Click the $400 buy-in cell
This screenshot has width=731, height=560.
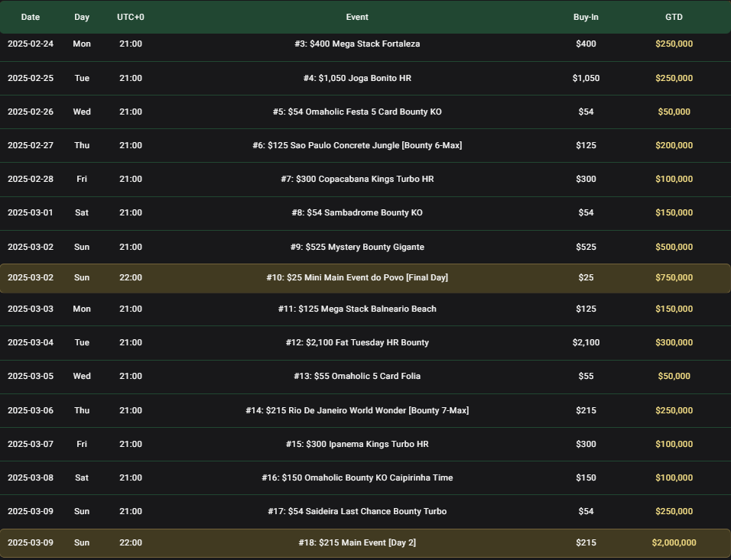[x=586, y=44]
